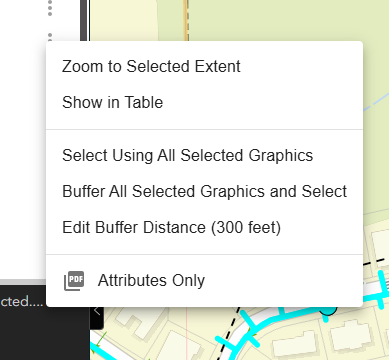The width and height of the screenshot is (389, 360).
Task: Click the truncated 'cted....' status text
Action: 22,301
